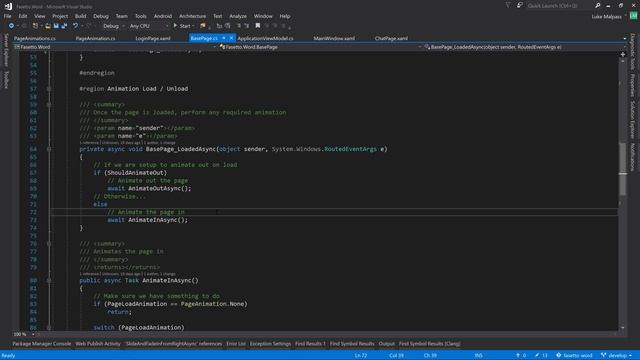Open the Debug menu
640x360 pixels.
101,16
